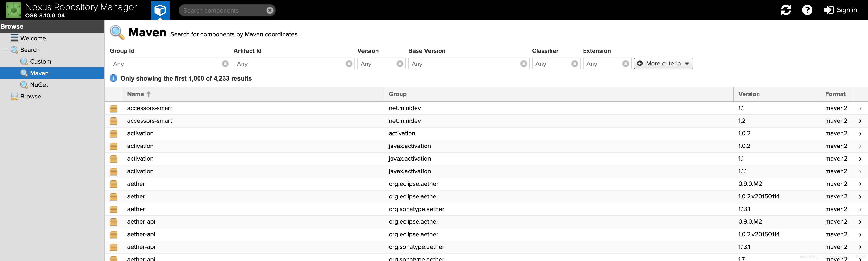868x261 pixels.
Task: Collapse the Search tree node
Action: pyautogui.click(x=5, y=50)
